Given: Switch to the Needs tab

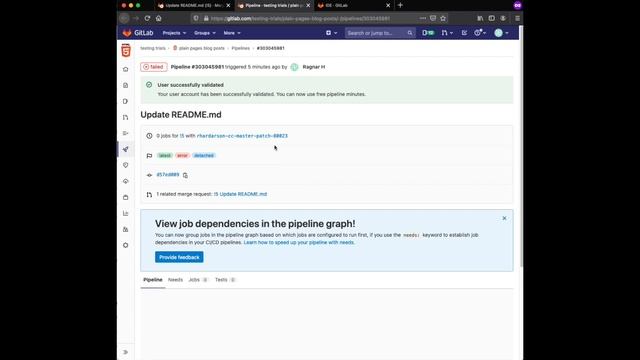Looking at the screenshot, I should [175, 280].
